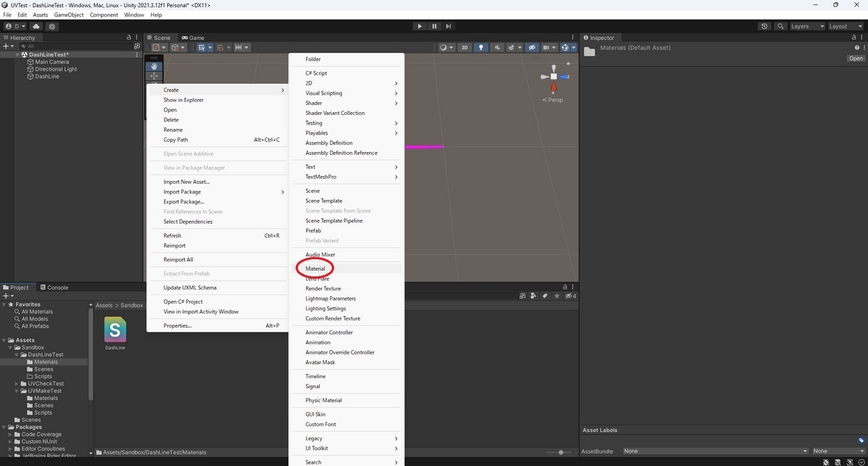Viewport: 868px width, 466px height.
Task: Click the Unity cloud services icon
Action: tap(35, 25)
